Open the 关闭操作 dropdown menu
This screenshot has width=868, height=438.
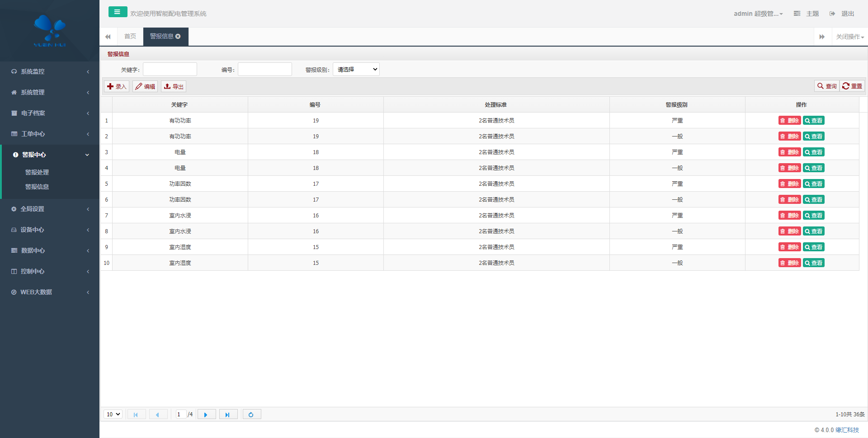coord(849,37)
